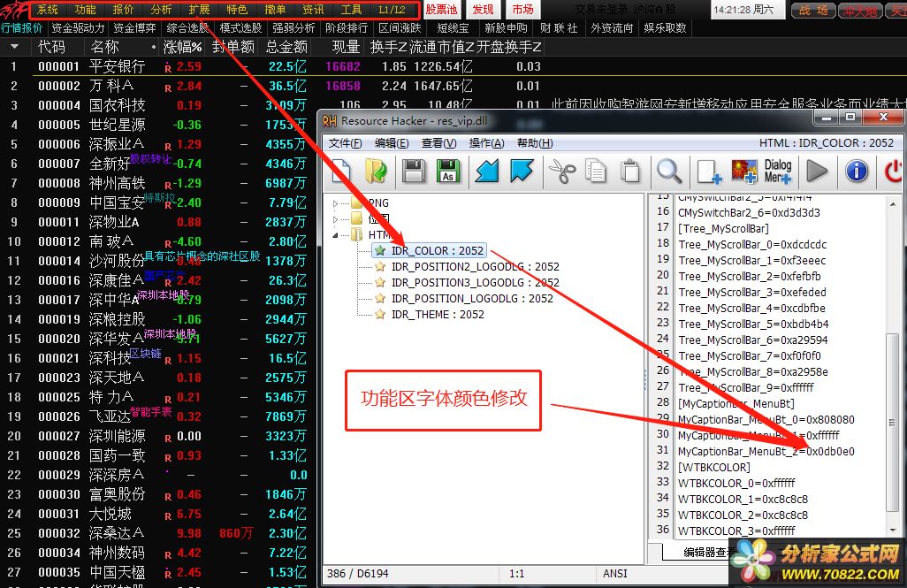Click the red power Exit icon
This screenshot has width=907, height=588.
[x=894, y=172]
